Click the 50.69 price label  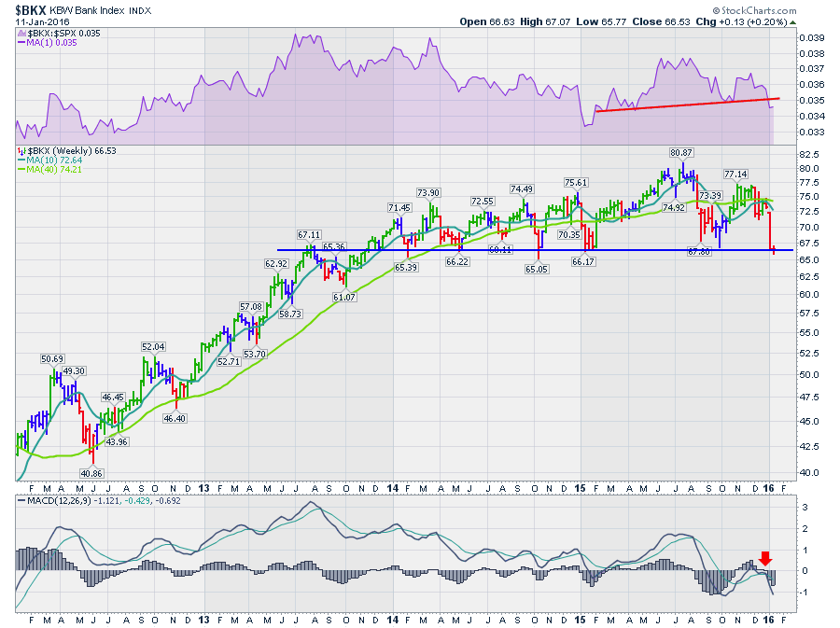[x=52, y=358]
